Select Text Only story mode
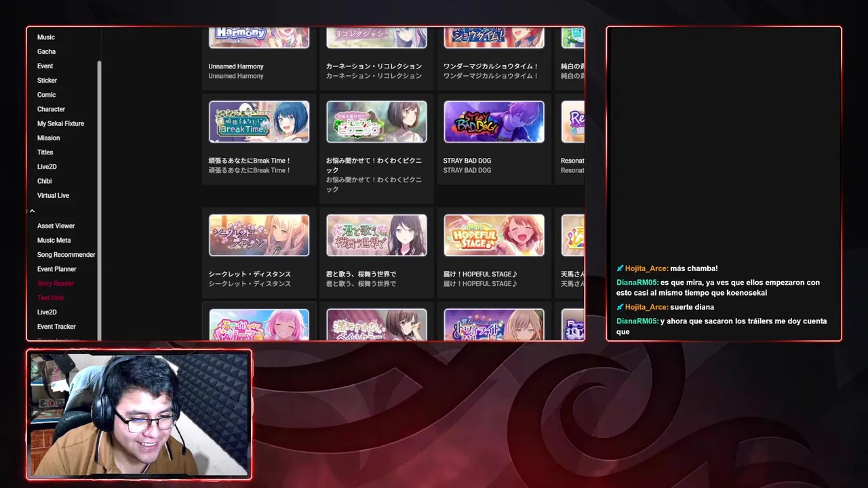Image resolution: width=868 pixels, height=488 pixels. click(x=50, y=298)
